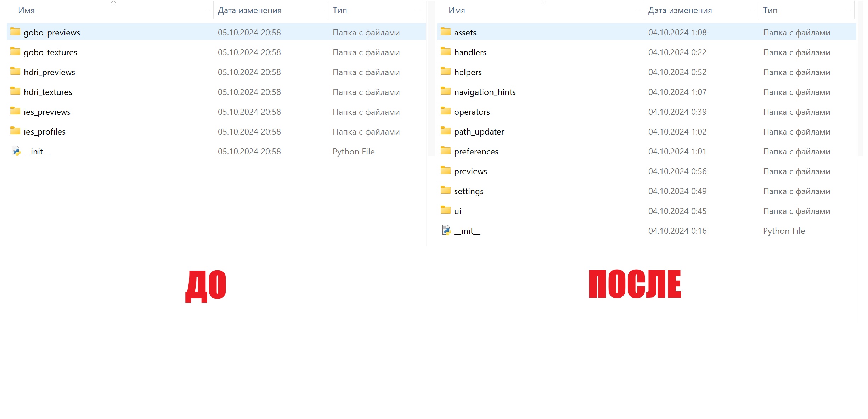Select the helpers folder name

[x=468, y=72]
